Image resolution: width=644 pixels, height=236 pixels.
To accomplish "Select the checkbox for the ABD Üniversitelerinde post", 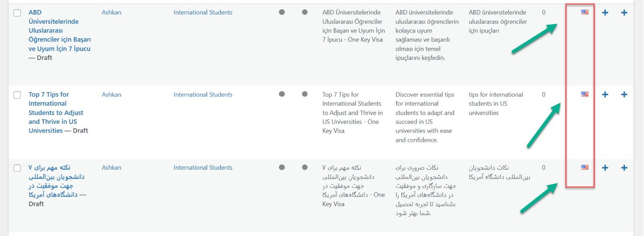I will 17,13.
